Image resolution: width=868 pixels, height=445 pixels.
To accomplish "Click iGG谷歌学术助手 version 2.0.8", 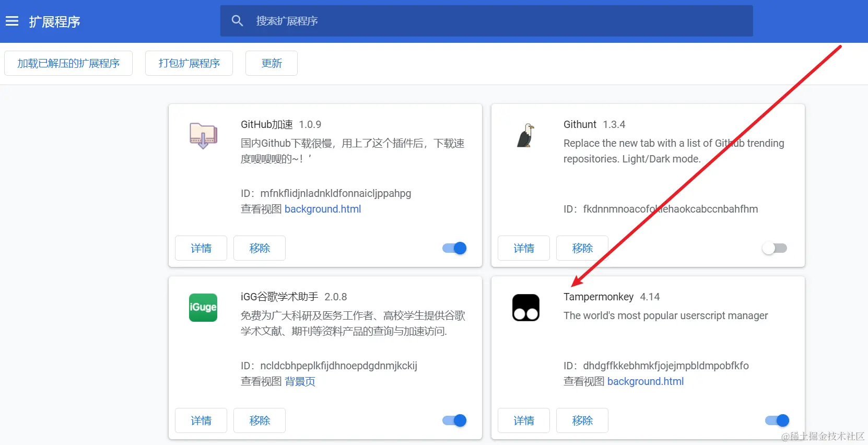I will [336, 297].
